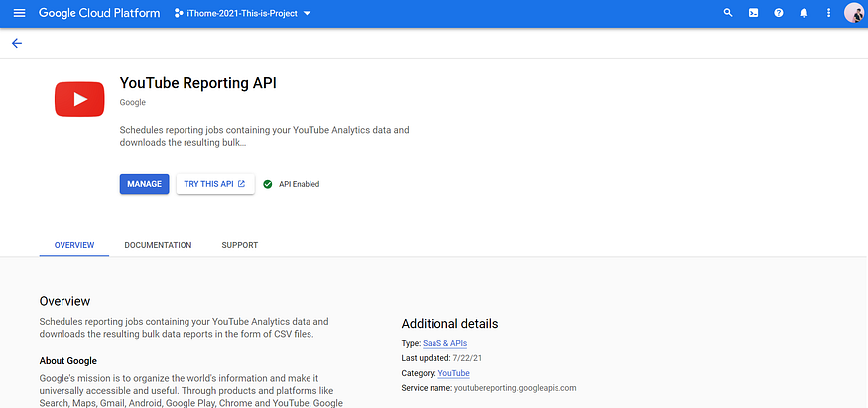
Task: Click the user account avatar
Action: coord(854,13)
